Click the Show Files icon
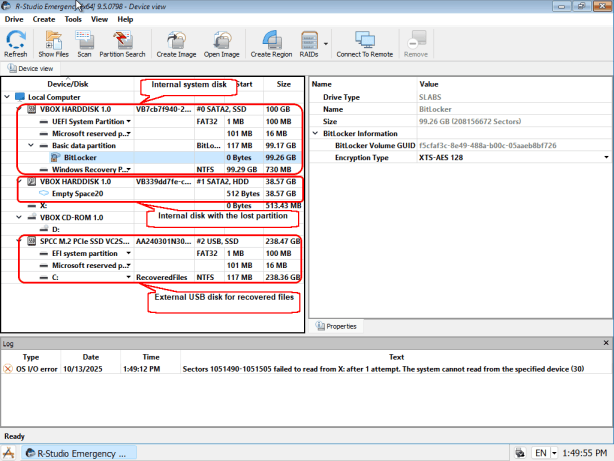614x461 pixels. pos(53,45)
